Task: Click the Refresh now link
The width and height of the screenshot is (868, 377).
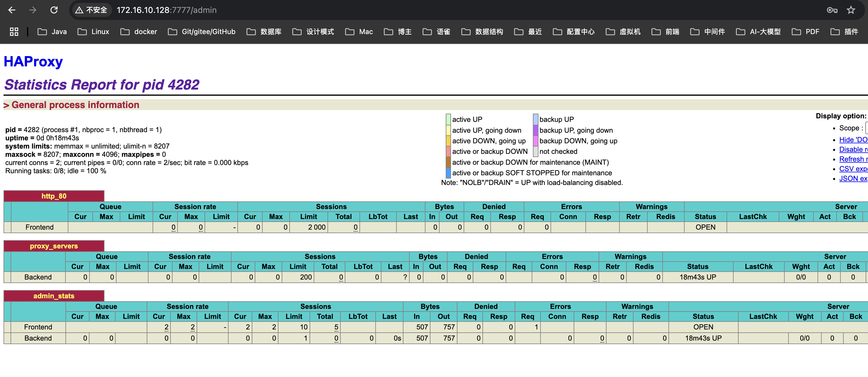Action: (x=853, y=159)
